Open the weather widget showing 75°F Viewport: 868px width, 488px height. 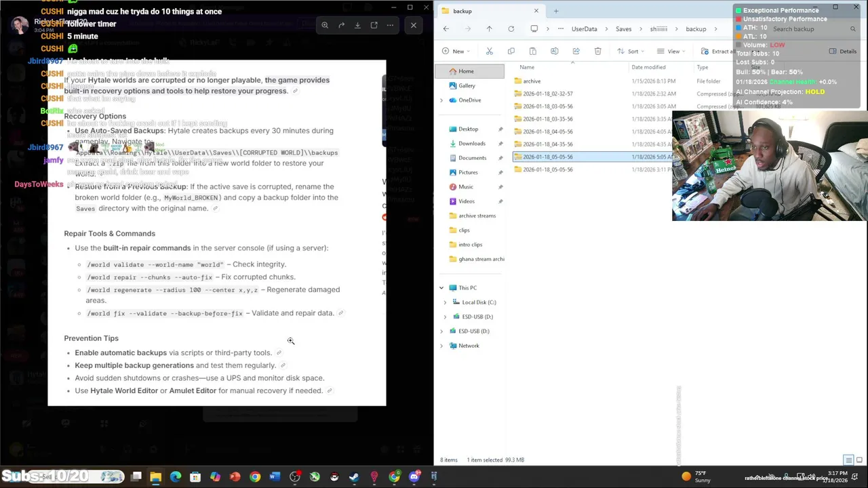pyautogui.click(x=695, y=476)
